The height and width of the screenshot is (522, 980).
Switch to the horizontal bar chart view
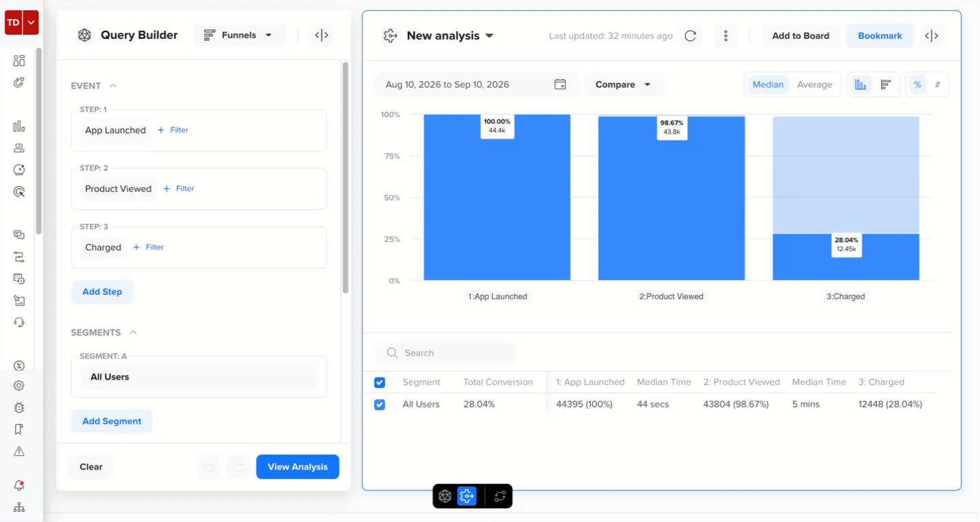coord(886,85)
